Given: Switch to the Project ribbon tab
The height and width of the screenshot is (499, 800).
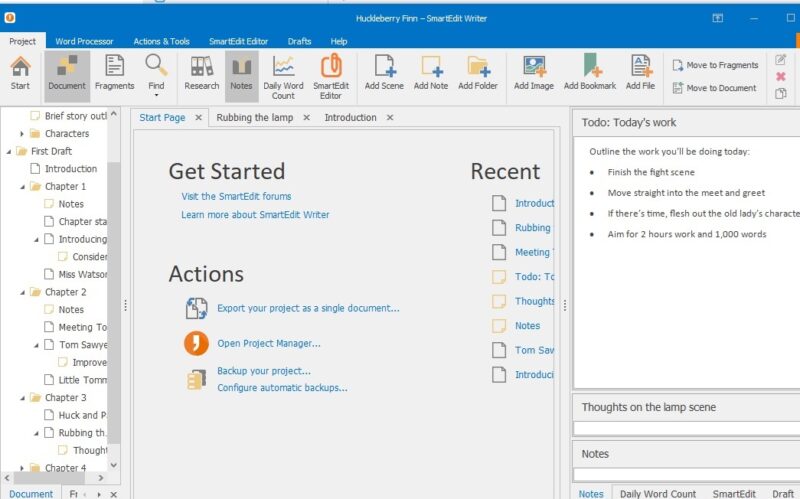Looking at the screenshot, I should point(22,41).
